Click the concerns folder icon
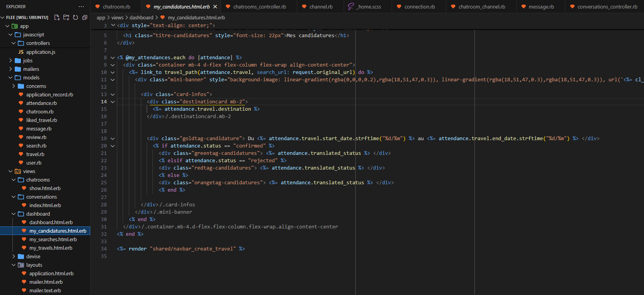 point(21,86)
